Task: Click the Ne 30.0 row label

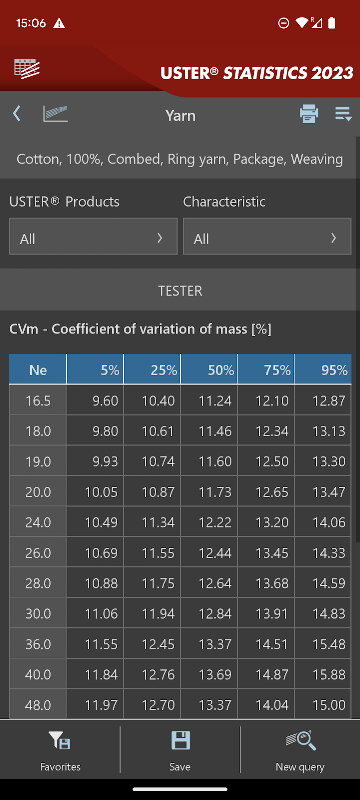Action: 38,613
